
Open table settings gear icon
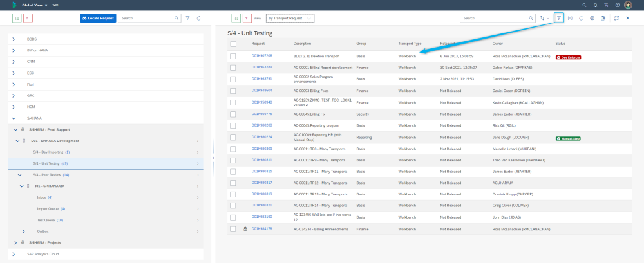click(x=592, y=18)
